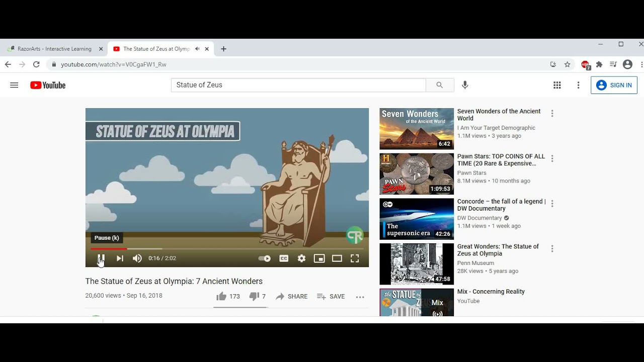Image resolution: width=644 pixels, height=362 pixels.
Task: Click the SAVE to playlist button
Action: coord(331,297)
